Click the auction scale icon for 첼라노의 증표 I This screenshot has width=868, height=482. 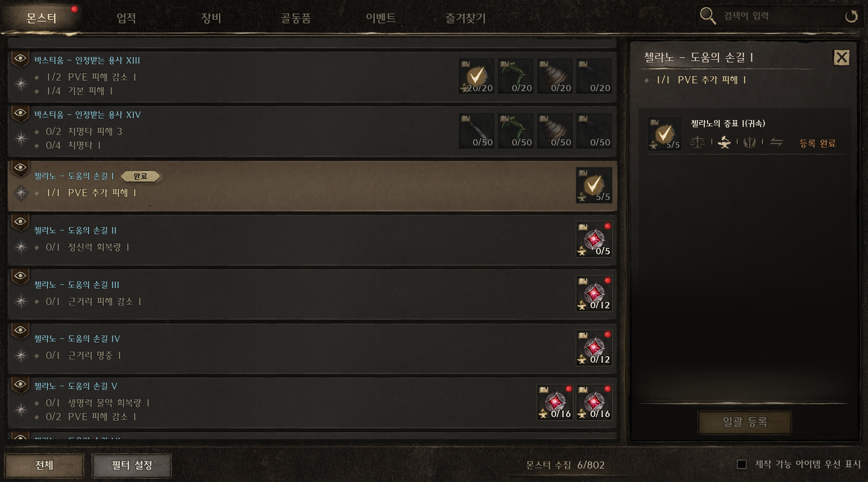click(697, 142)
